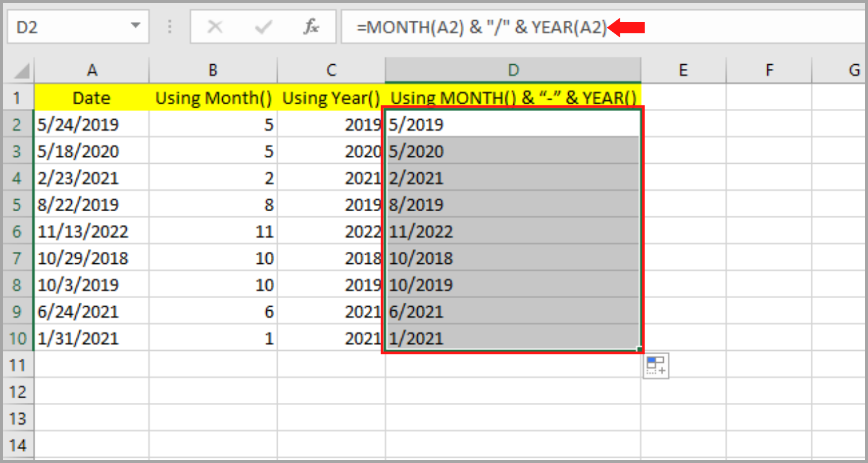Select column D header
This screenshot has width=868, height=463.
(513, 69)
